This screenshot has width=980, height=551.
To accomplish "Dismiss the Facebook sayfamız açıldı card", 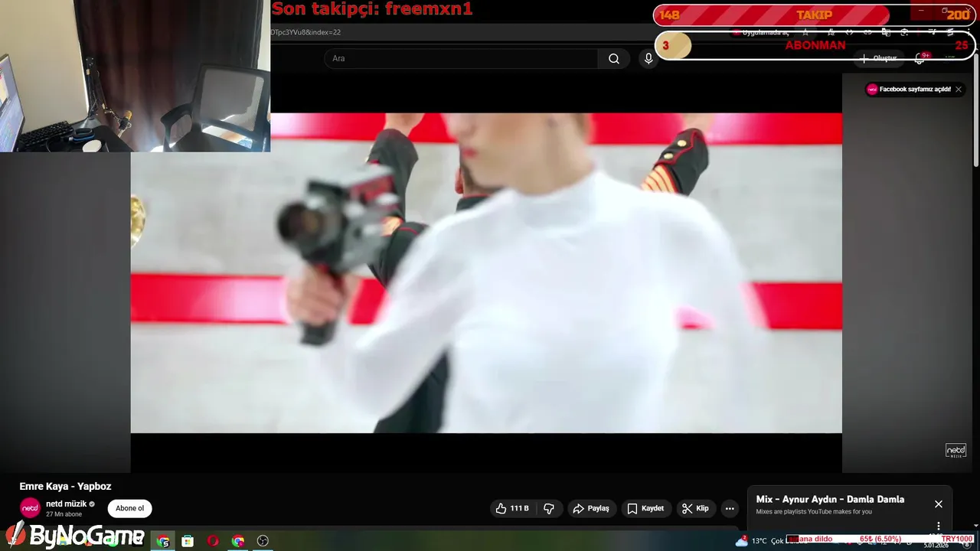I will click(958, 90).
